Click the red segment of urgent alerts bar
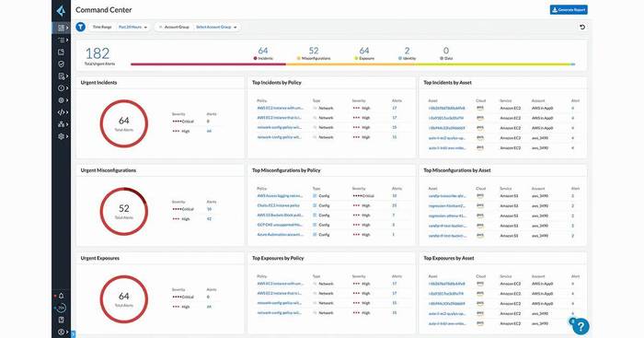644x338 pixels. (x=208, y=64)
